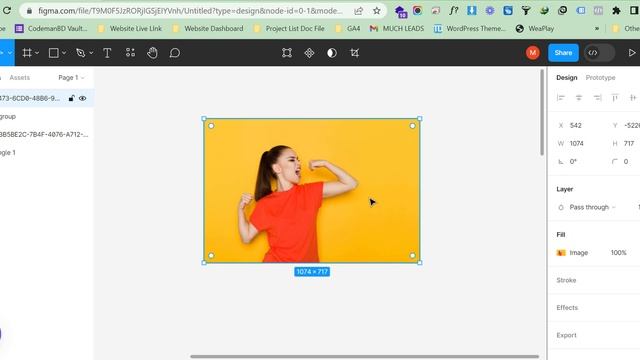Screen dimensions: 640x360
Task: Select the Rectangle shape tool
Action: pyautogui.click(x=53, y=53)
